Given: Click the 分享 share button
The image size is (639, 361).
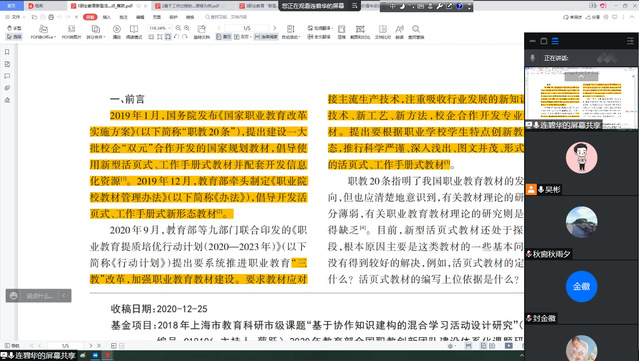Looking at the screenshot, I should tap(593, 17).
